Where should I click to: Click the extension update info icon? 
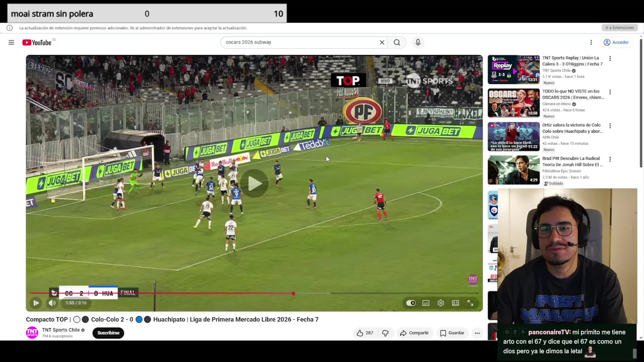tap(10, 28)
